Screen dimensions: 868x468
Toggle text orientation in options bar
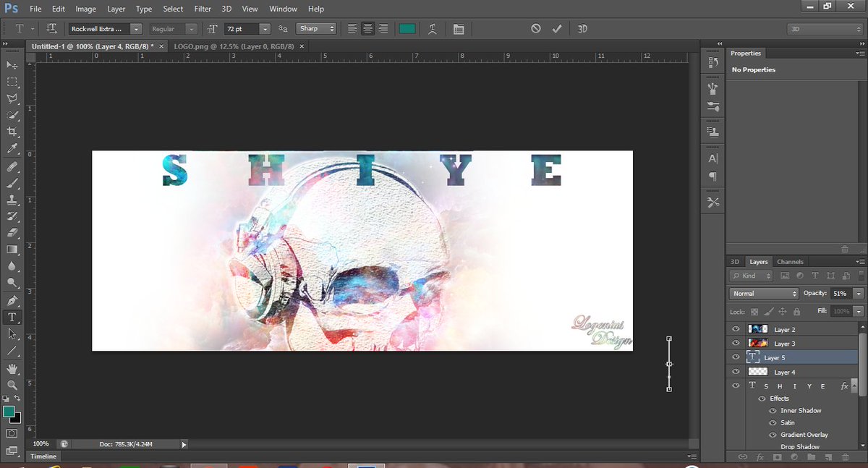(x=51, y=29)
